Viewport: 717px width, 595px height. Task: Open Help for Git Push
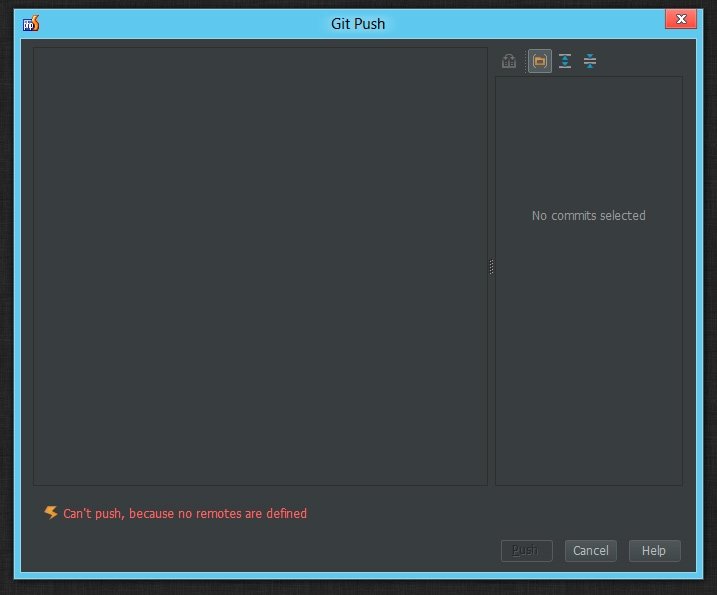pyautogui.click(x=654, y=550)
